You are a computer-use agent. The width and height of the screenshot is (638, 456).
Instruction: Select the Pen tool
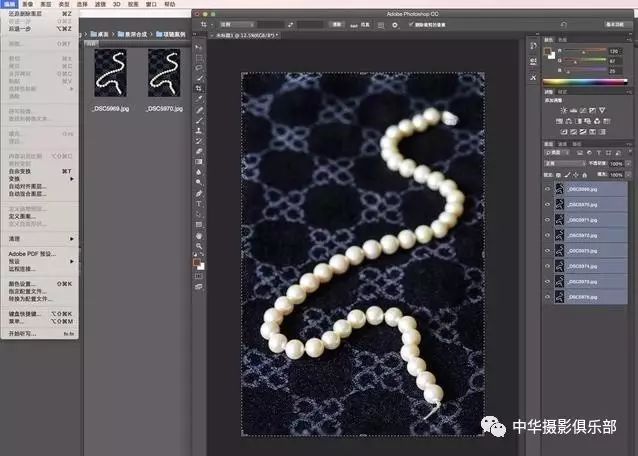200,193
